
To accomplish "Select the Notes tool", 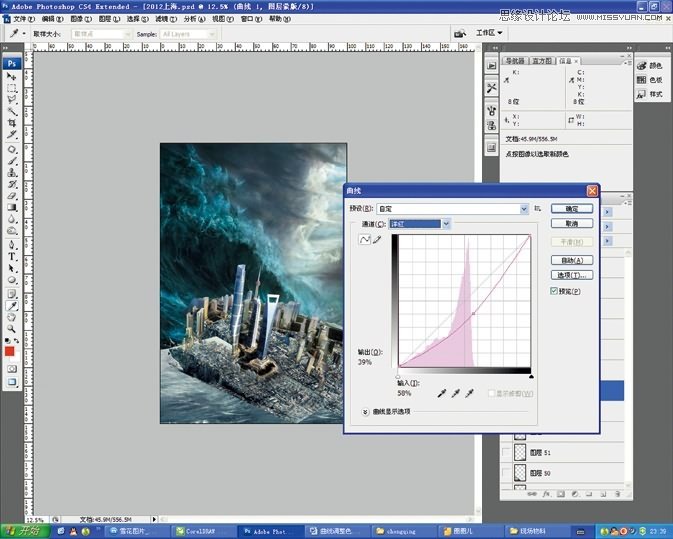I will 12,294.
